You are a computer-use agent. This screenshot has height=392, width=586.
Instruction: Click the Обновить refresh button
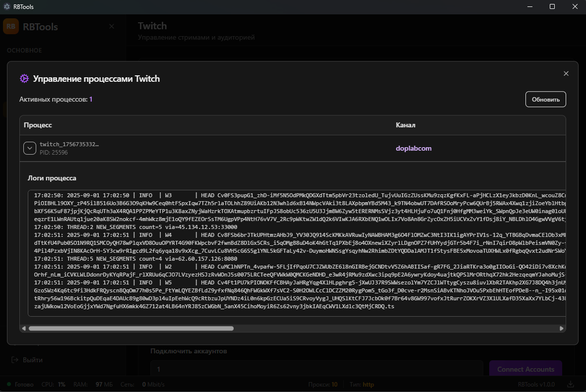pos(545,99)
